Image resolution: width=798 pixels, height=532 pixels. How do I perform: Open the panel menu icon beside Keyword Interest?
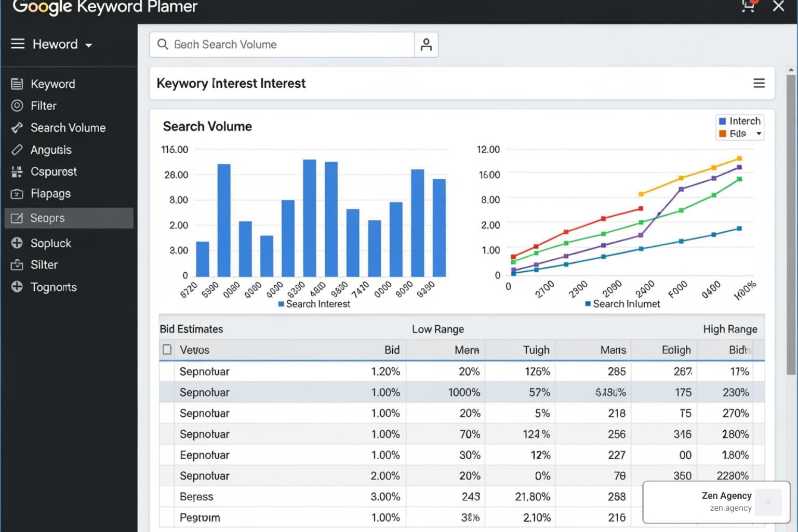[759, 83]
